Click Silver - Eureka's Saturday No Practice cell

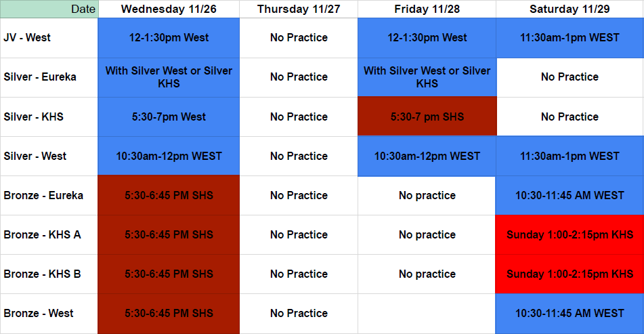[x=570, y=77]
